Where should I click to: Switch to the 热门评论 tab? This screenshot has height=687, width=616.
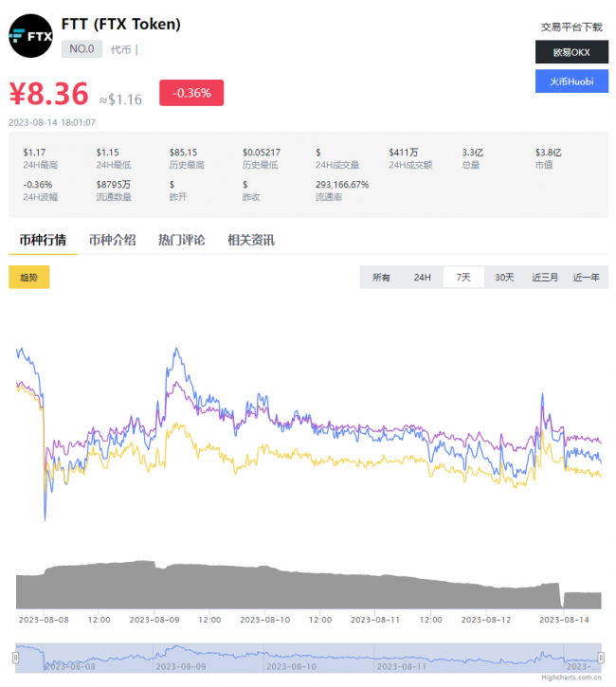pos(181,240)
